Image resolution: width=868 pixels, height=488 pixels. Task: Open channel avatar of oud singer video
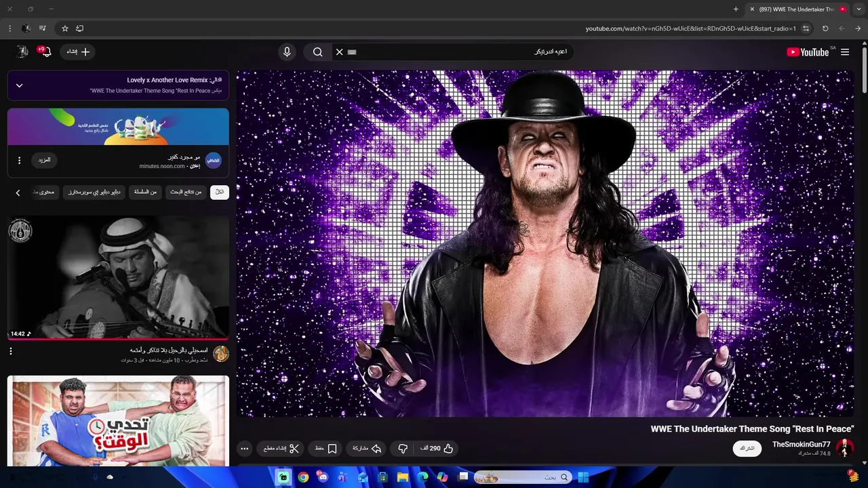tap(221, 354)
